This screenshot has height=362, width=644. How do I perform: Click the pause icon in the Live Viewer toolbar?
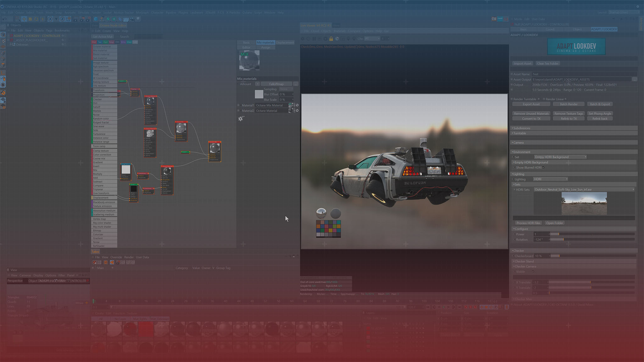coord(314,39)
